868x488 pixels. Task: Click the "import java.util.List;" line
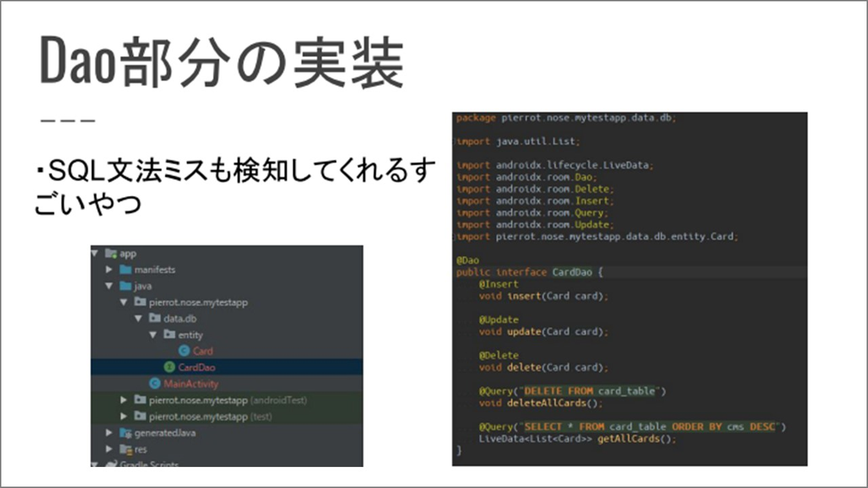tap(518, 142)
